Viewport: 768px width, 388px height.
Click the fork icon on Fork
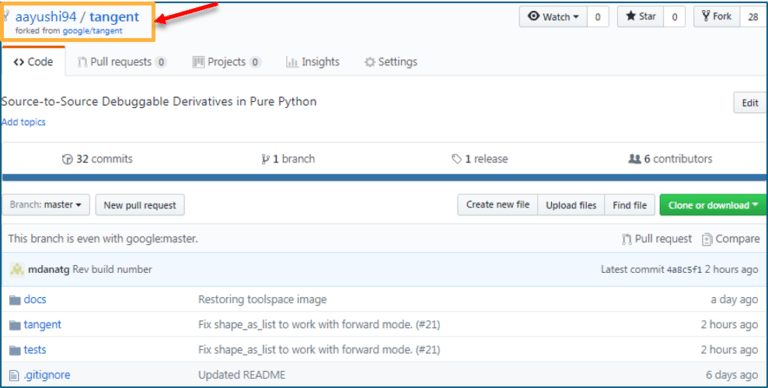click(x=706, y=16)
